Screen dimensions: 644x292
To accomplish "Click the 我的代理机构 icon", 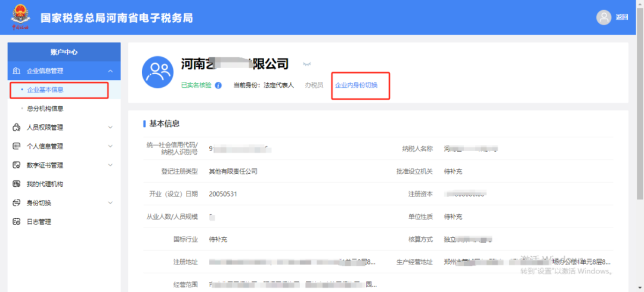I will [17, 184].
